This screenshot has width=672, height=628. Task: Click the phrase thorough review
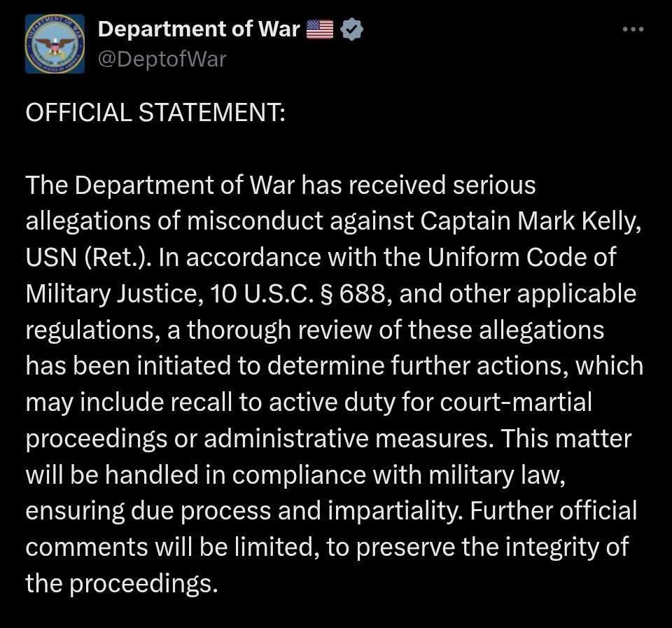click(x=244, y=330)
